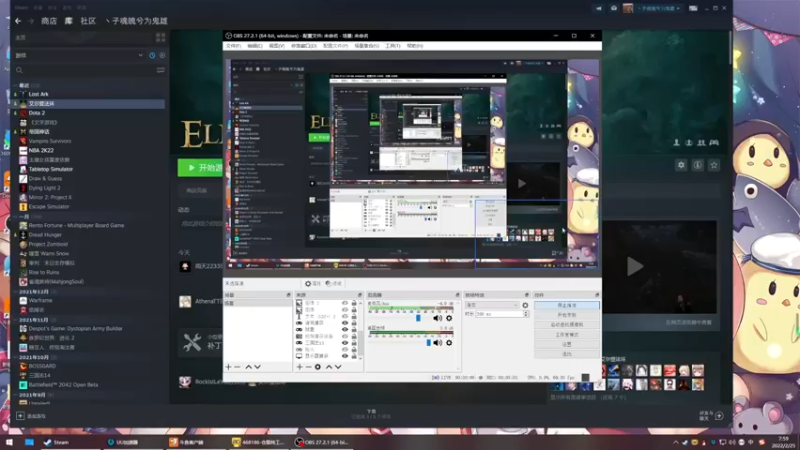The image size is (800, 450).
Task: Open the 工具(T) menu in OBS
Action: pyautogui.click(x=392, y=46)
